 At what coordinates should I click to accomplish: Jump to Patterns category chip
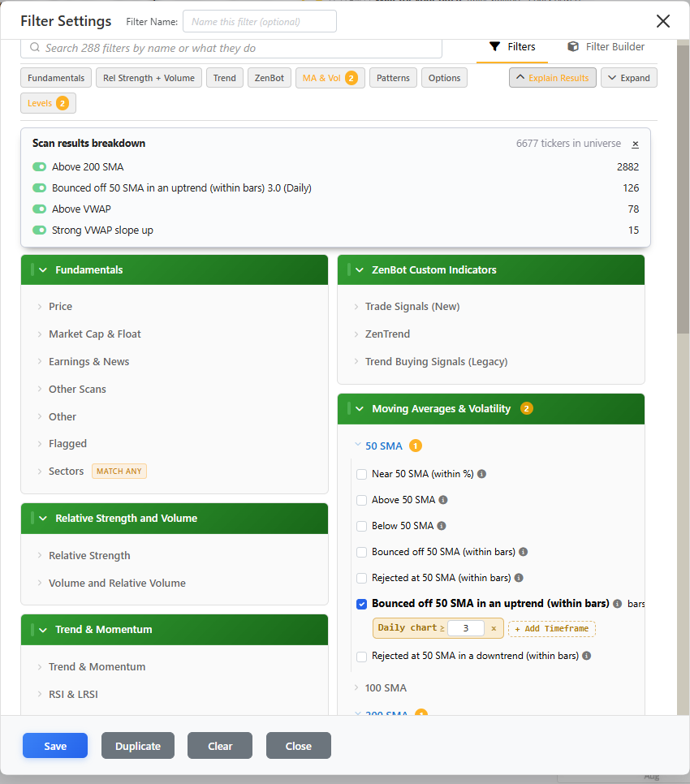393,78
